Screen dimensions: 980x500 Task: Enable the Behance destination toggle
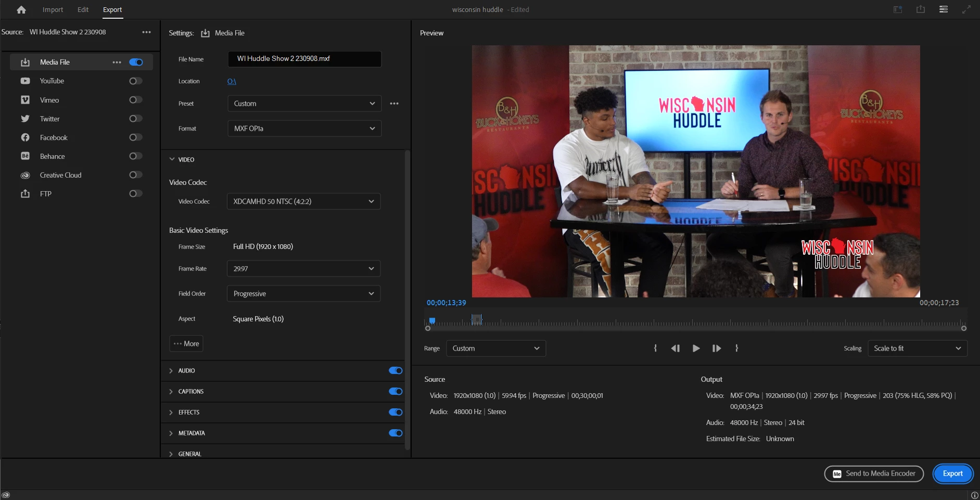(x=136, y=156)
